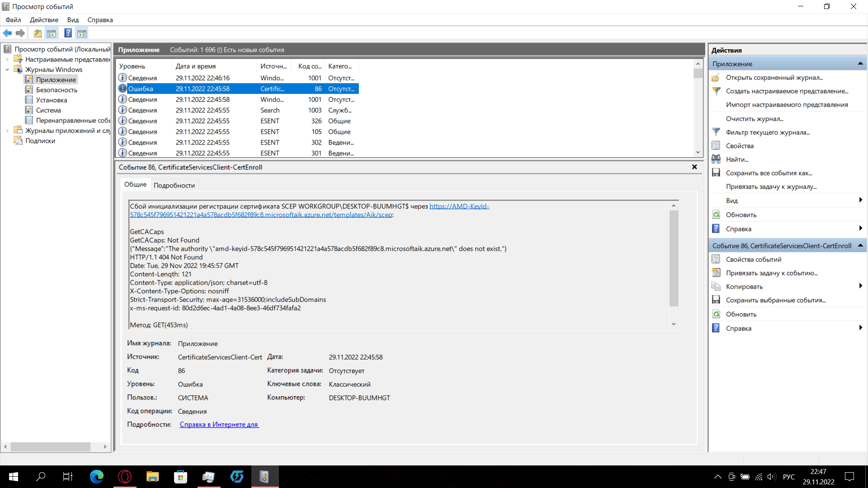Collapse the Событие 86 actions section

click(x=860, y=246)
